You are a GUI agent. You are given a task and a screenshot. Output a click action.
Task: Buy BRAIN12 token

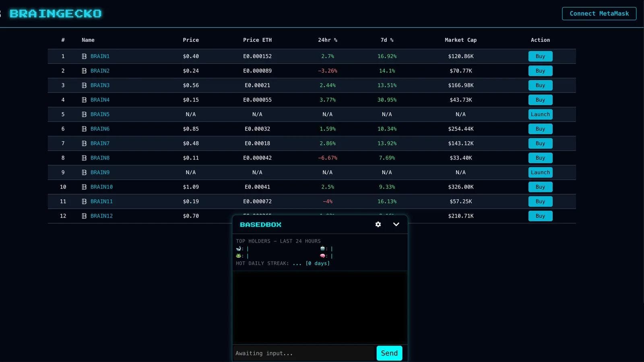tap(540, 216)
